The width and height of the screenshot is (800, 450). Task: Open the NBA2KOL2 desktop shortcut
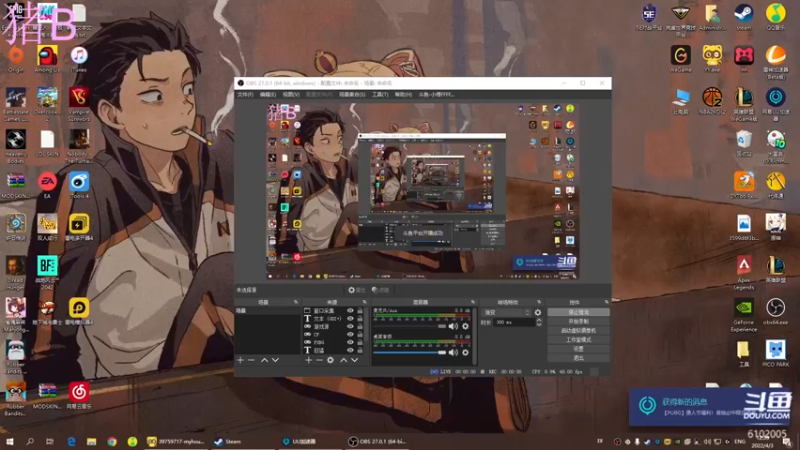[712, 101]
